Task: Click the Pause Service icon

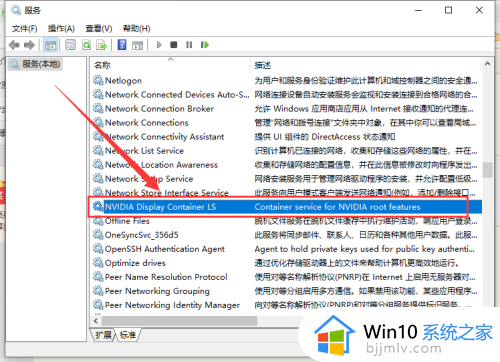Action: pos(189,45)
